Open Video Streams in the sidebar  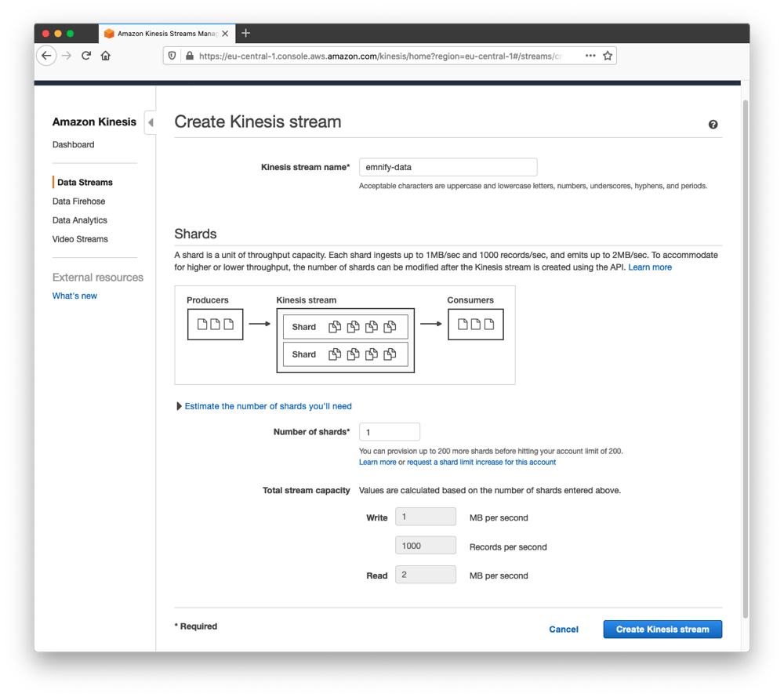pos(80,239)
